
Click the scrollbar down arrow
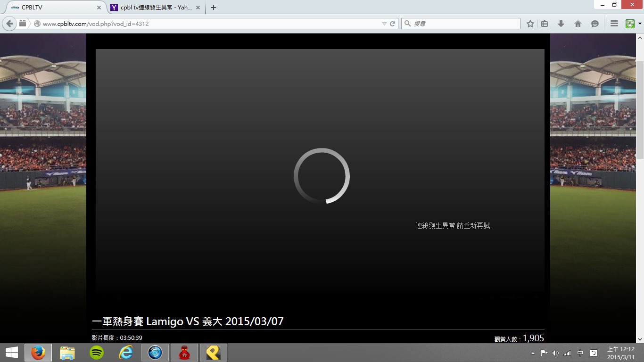[640, 339]
